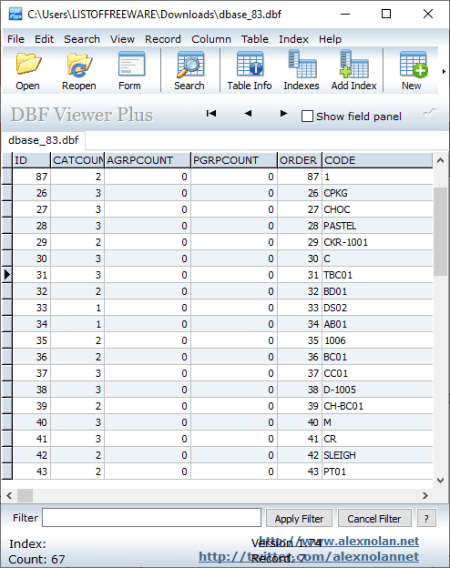Select the ID cell showing 26
The image size is (450, 568).
pos(32,193)
